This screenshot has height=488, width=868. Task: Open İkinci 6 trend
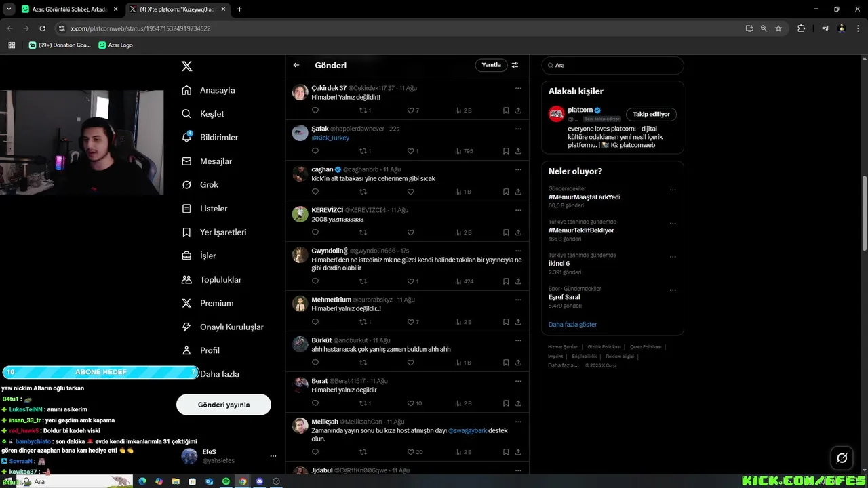point(559,264)
